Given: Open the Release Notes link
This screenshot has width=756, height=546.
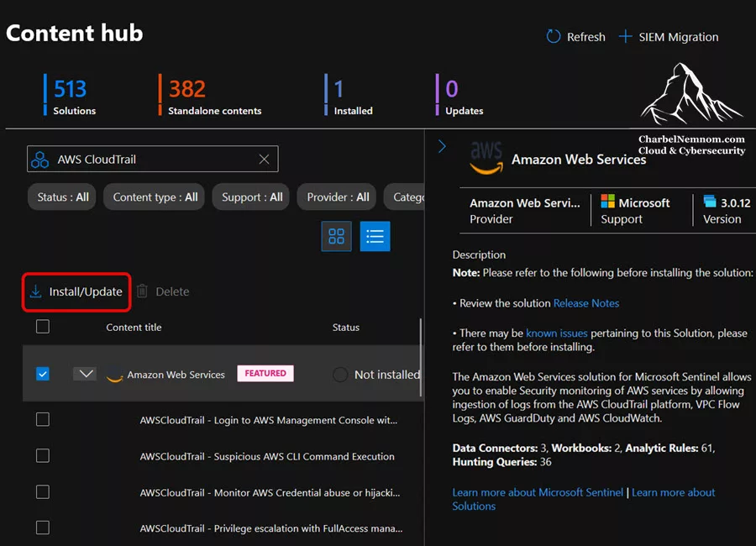Looking at the screenshot, I should click(585, 303).
